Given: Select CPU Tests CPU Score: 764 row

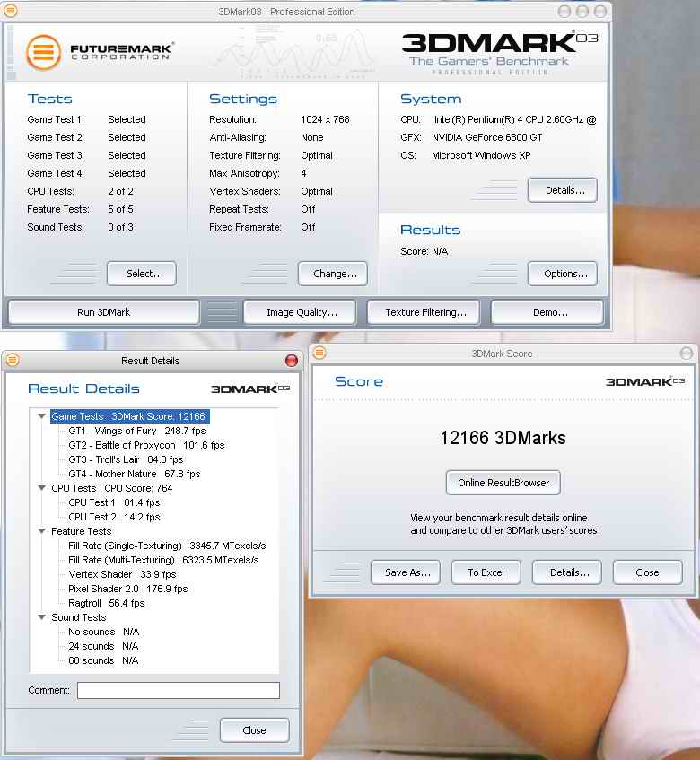Looking at the screenshot, I should [112, 488].
